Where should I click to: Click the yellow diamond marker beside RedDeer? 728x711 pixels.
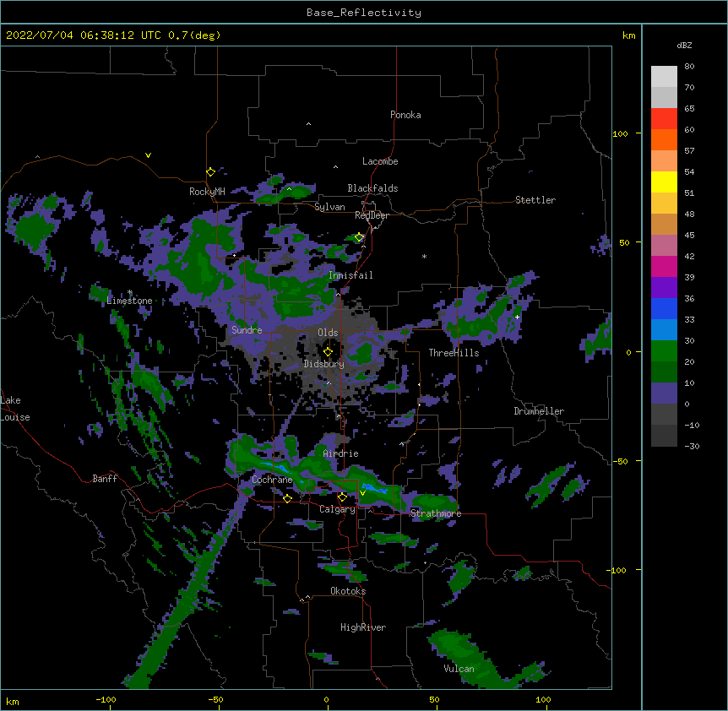click(x=359, y=237)
